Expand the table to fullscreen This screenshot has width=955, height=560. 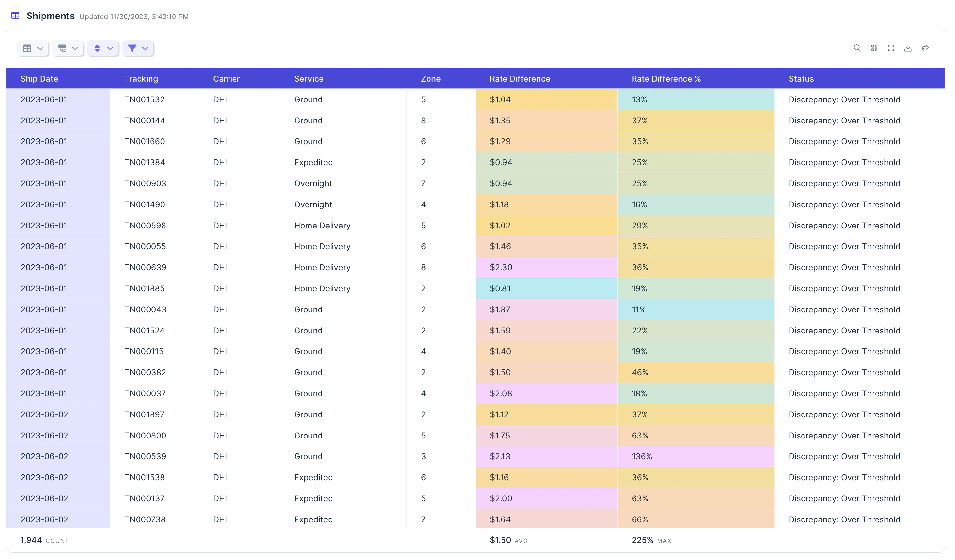(x=890, y=48)
